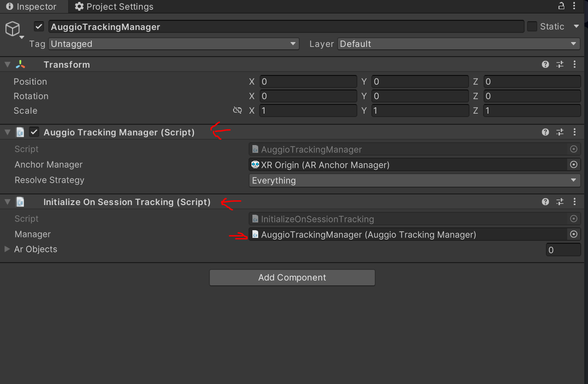
Task: Open the Resolve Strategy dropdown
Action: tap(414, 180)
